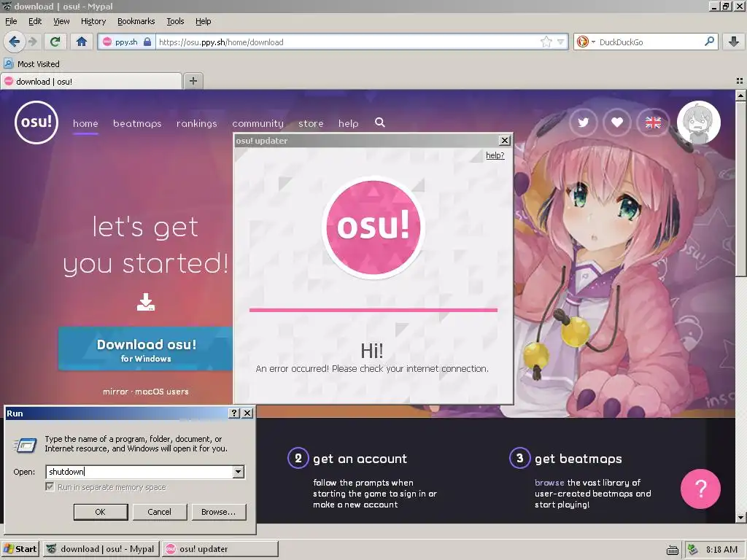Click the on-screen keyboard tray icon
747x560 pixels.
pos(672,550)
